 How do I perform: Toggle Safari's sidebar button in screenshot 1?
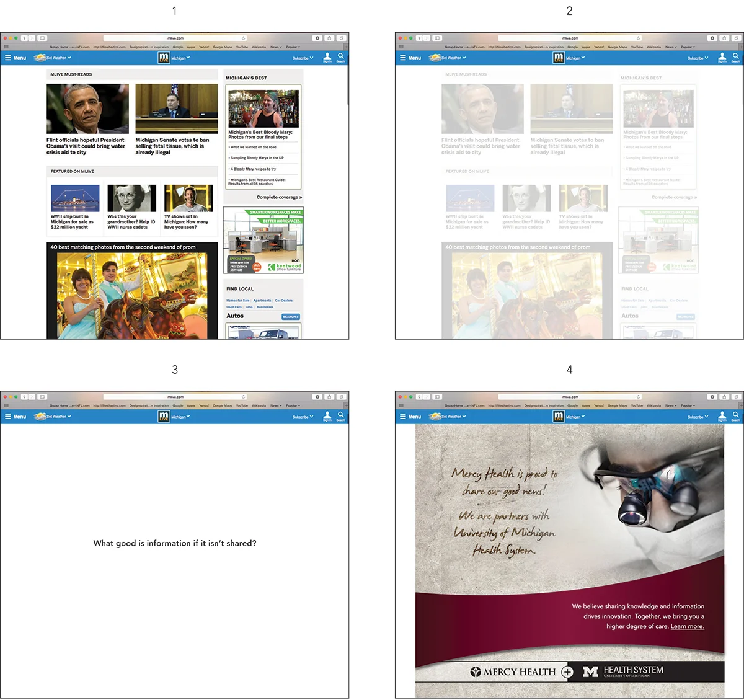click(x=42, y=38)
